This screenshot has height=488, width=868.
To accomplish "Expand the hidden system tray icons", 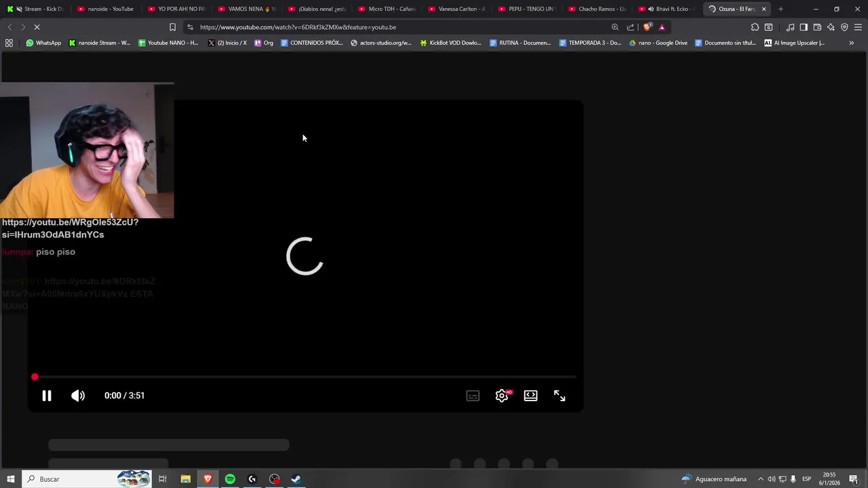I will pyautogui.click(x=760, y=479).
